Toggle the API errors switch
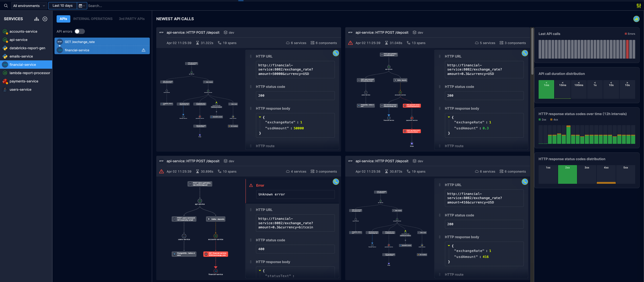This screenshot has width=644, height=282. 79,31
